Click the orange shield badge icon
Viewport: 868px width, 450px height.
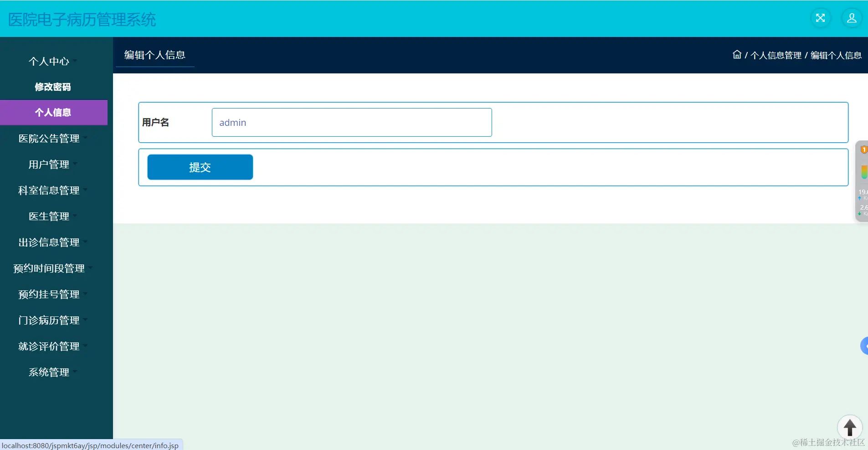(863, 150)
